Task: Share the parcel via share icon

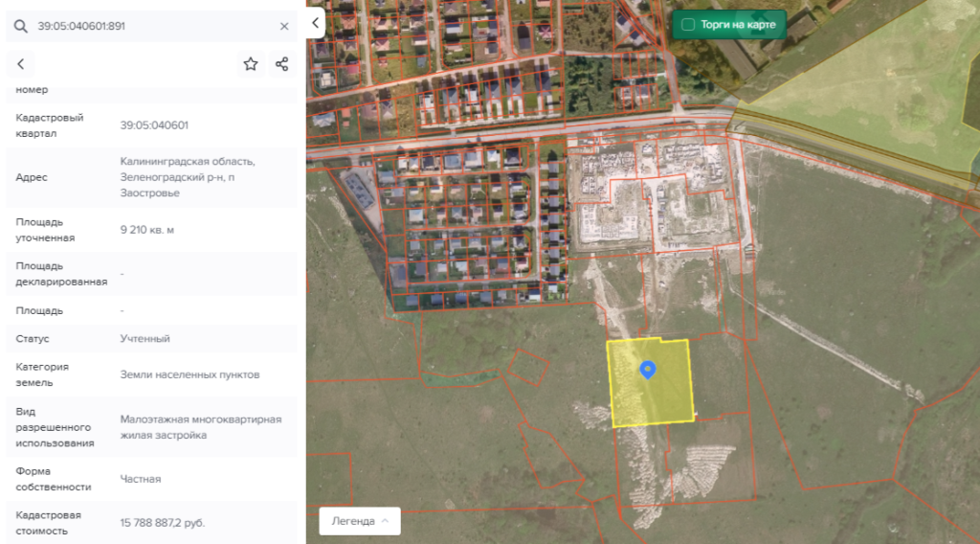Action: tap(281, 64)
